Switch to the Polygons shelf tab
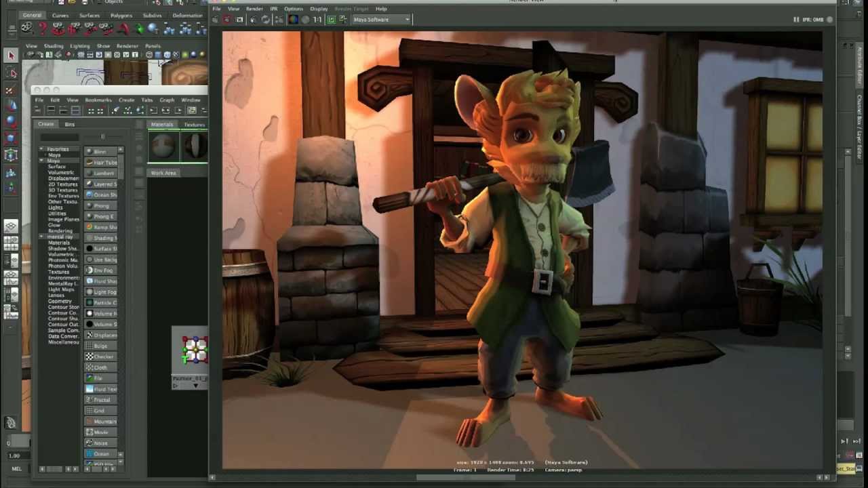Image resolution: width=868 pixels, height=488 pixels. [x=121, y=15]
